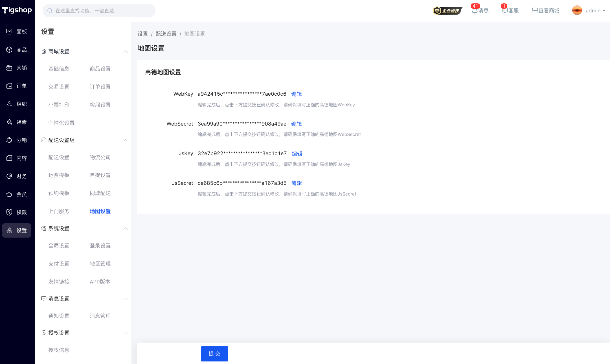Click the 配送设置 breadcrumb link

(166, 34)
